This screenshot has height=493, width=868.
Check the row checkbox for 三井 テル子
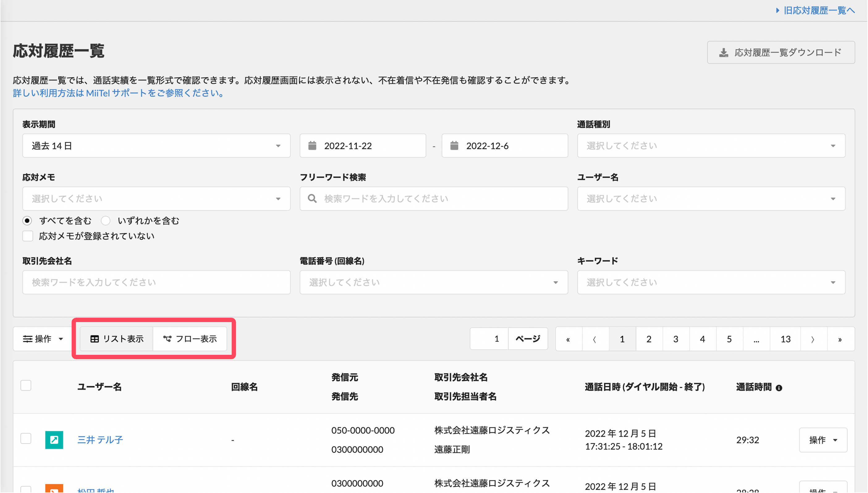coord(26,439)
